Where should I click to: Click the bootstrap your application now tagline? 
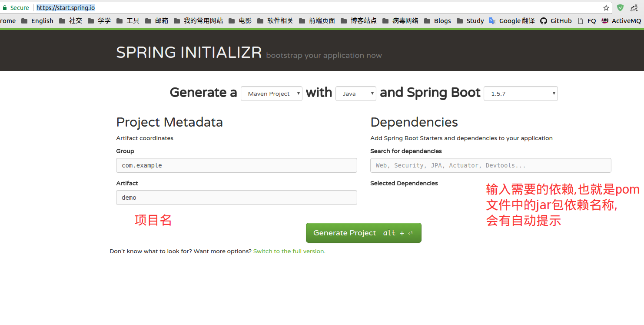click(324, 55)
